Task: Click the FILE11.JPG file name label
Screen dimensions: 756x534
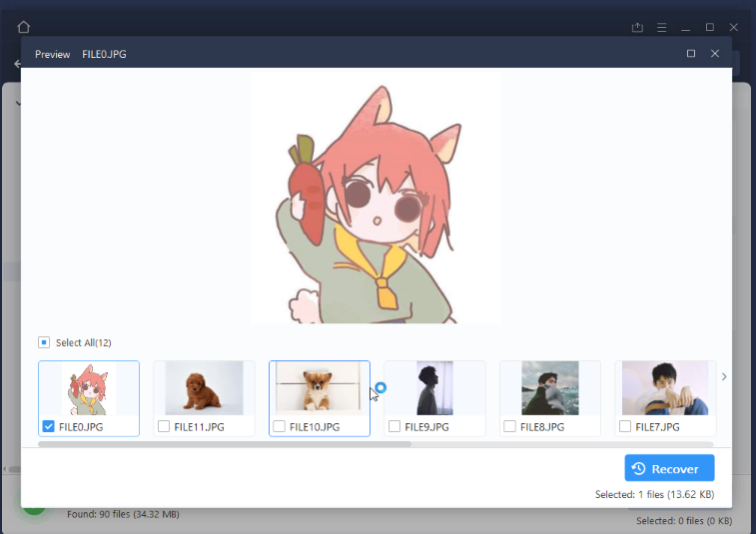Action: [x=199, y=427]
